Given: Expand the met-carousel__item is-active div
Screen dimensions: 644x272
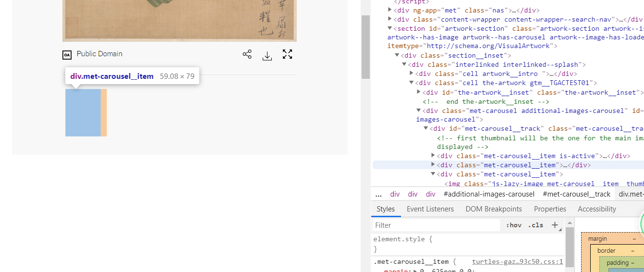Looking at the screenshot, I should [433, 156].
